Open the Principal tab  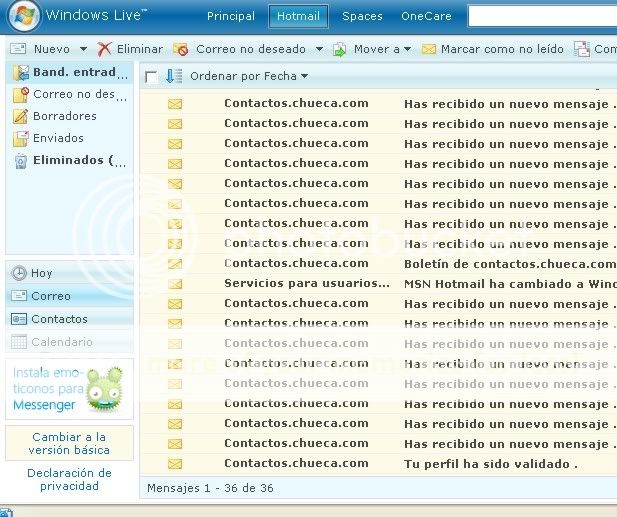(x=231, y=16)
